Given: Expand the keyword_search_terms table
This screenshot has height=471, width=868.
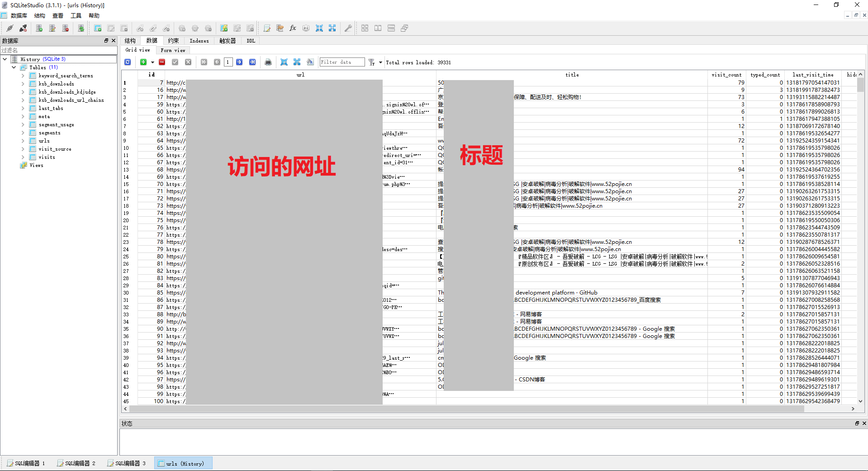Looking at the screenshot, I should pos(23,76).
